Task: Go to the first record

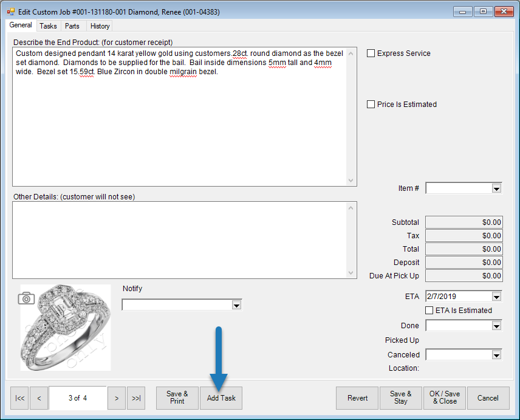Action: (20, 398)
